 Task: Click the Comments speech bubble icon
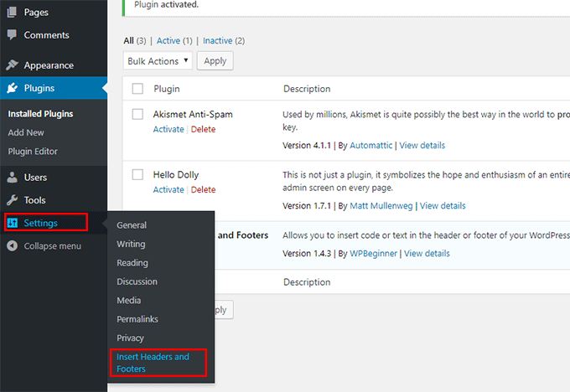click(x=12, y=35)
